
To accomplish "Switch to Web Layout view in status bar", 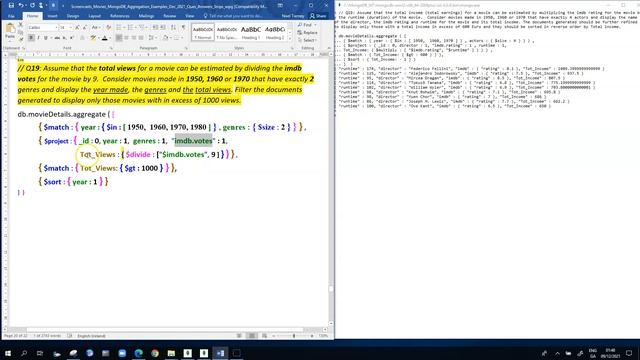I will pyautogui.click(x=264, y=336).
